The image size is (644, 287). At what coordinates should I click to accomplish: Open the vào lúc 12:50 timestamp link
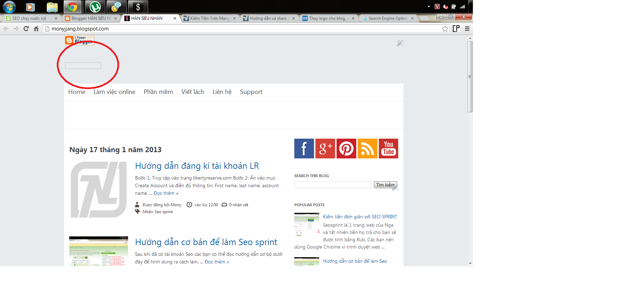(x=206, y=205)
